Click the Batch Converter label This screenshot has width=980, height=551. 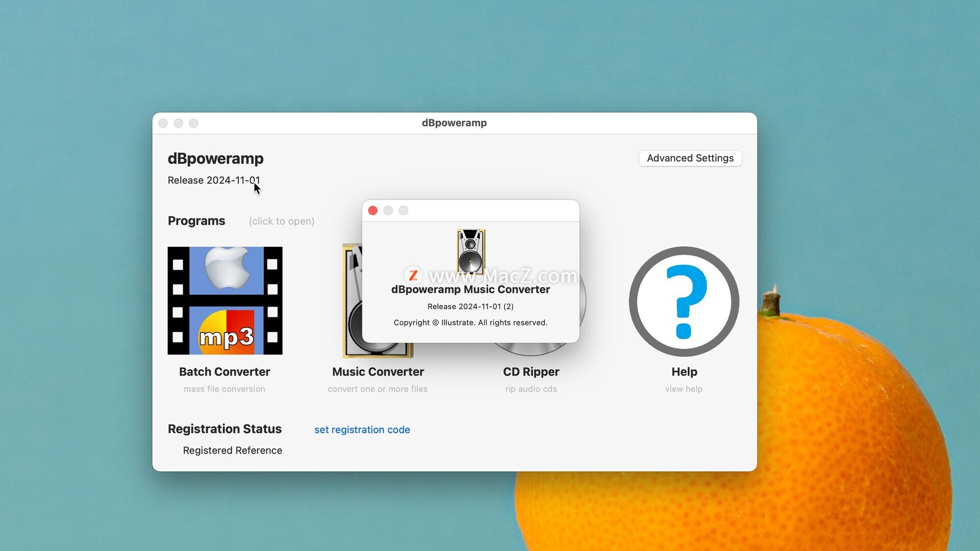(x=225, y=371)
